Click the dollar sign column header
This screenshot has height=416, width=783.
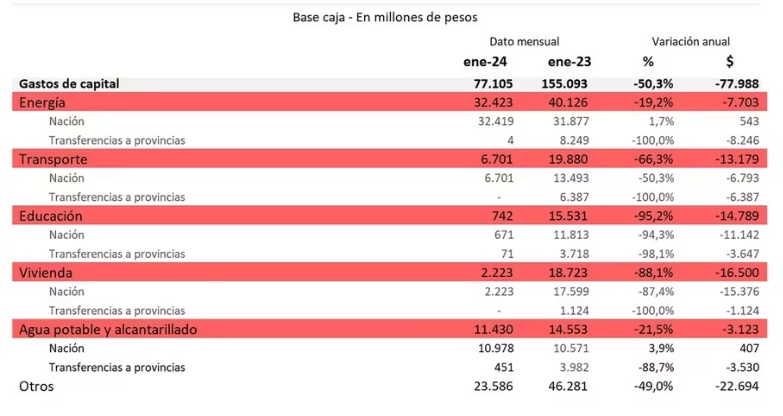tap(729, 62)
